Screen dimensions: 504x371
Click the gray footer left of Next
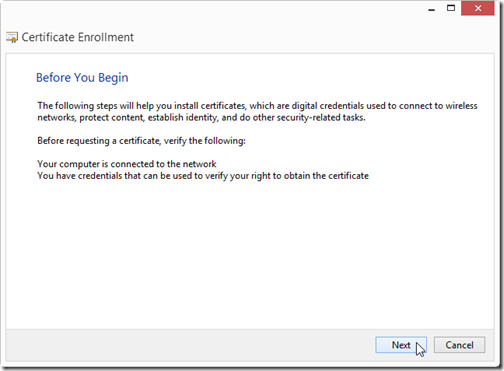[x=190, y=345]
